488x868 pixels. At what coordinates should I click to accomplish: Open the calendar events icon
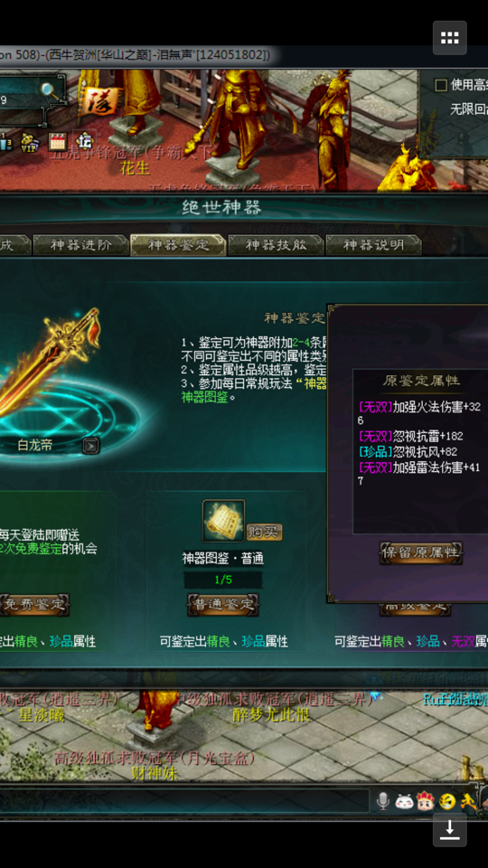point(57,142)
